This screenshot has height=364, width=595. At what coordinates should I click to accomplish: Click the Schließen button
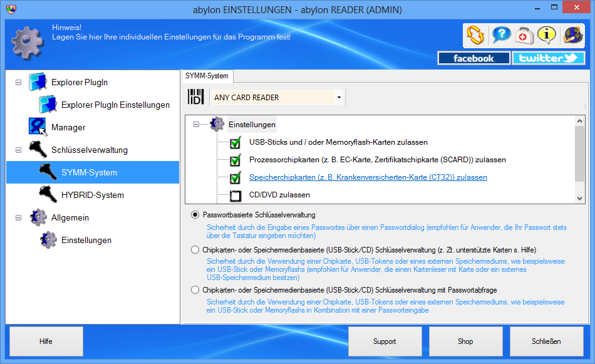546,341
